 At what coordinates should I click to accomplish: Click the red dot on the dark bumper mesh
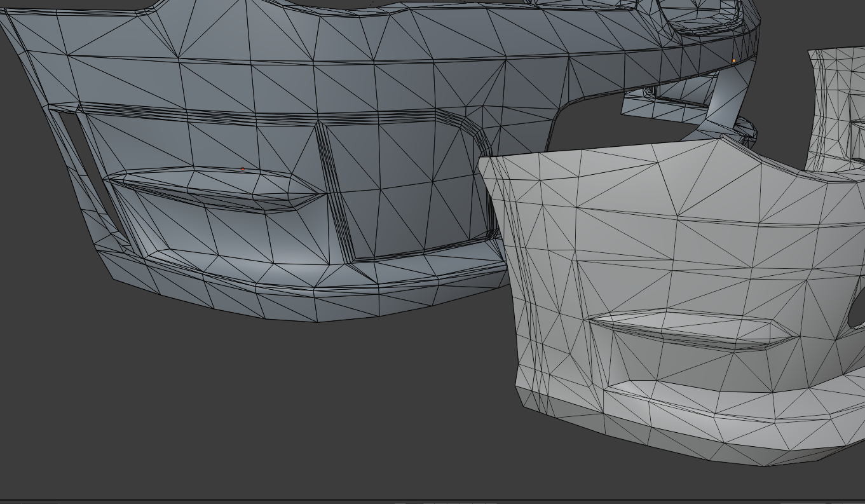(243, 169)
